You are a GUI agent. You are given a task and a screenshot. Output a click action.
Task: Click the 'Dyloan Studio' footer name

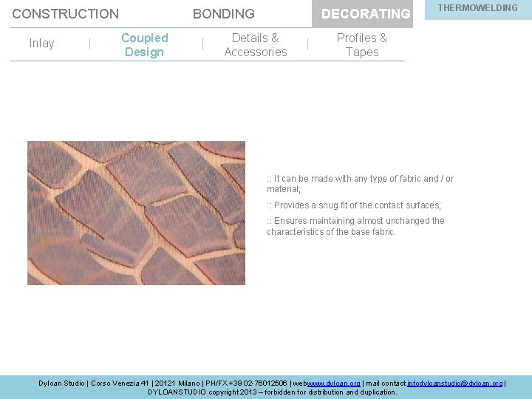pyautogui.click(x=61, y=383)
